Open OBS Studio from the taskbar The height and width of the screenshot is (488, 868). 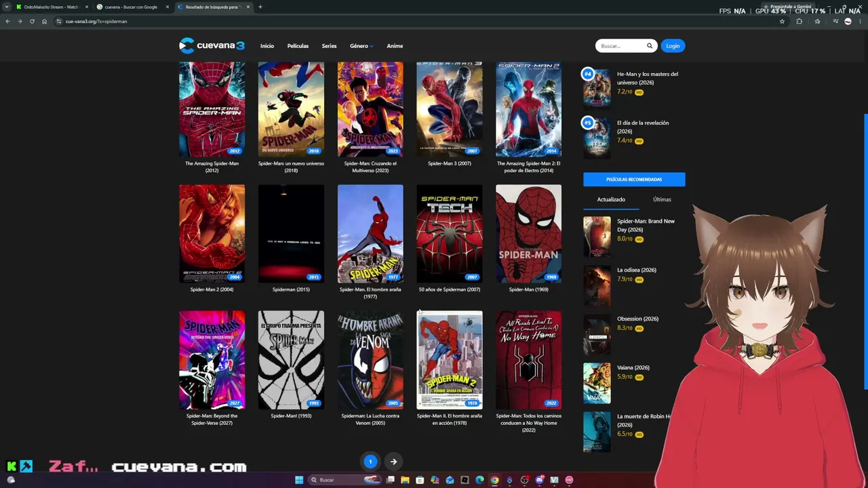click(x=524, y=480)
